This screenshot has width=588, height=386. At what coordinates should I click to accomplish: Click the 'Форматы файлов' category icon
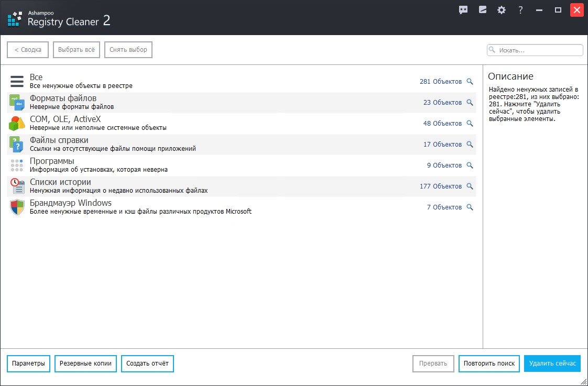coord(17,102)
